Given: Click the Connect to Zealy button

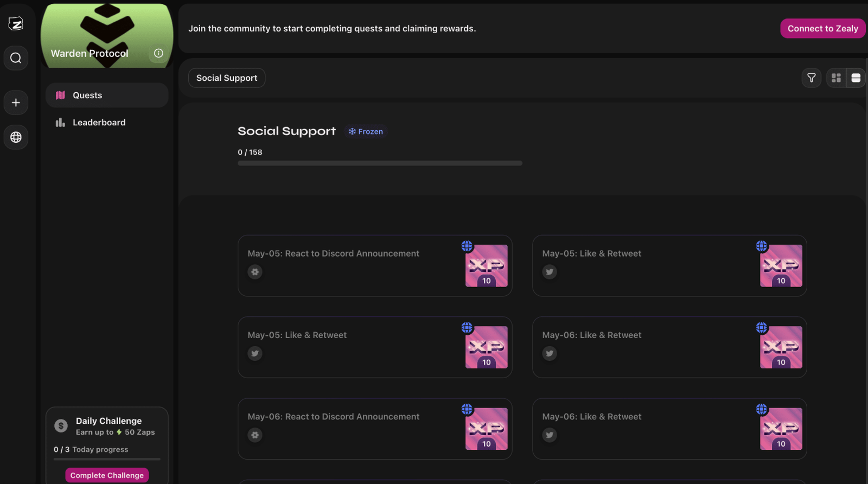Looking at the screenshot, I should point(822,29).
